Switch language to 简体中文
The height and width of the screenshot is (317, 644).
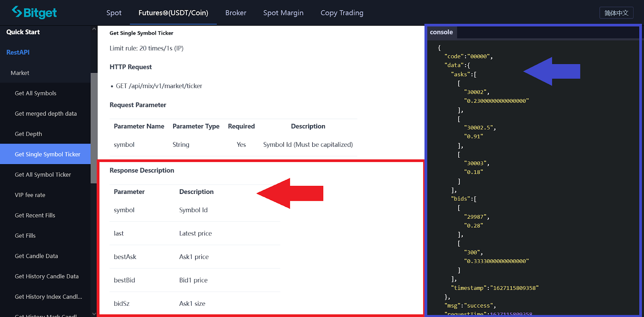(616, 13)
